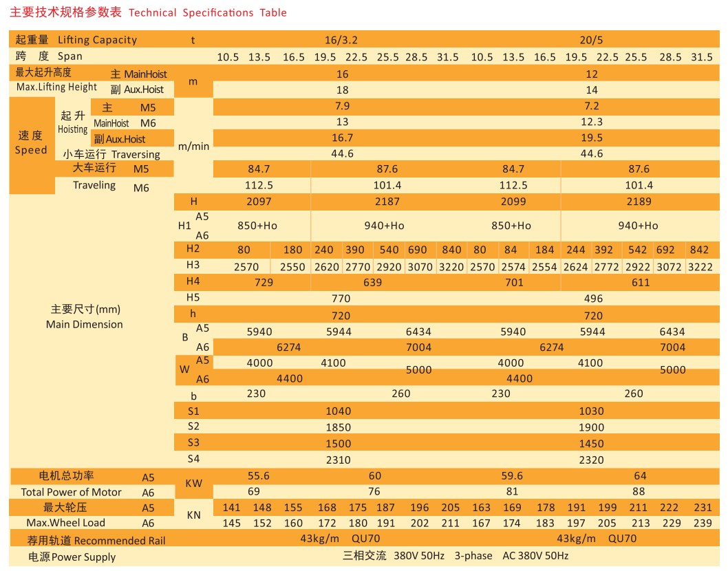Click the KW unit cell
The height and width of the screenshot is (571, 728).
[x=194, y=484]
